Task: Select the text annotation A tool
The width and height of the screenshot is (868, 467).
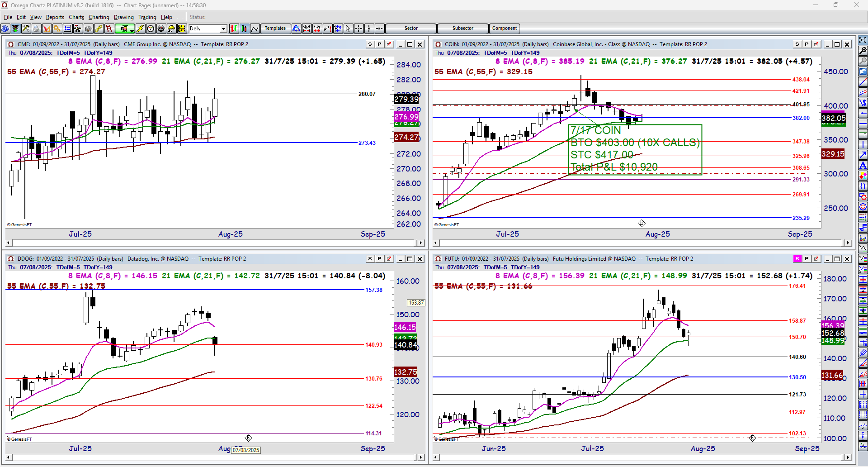Action: click(x=863, y=165)
